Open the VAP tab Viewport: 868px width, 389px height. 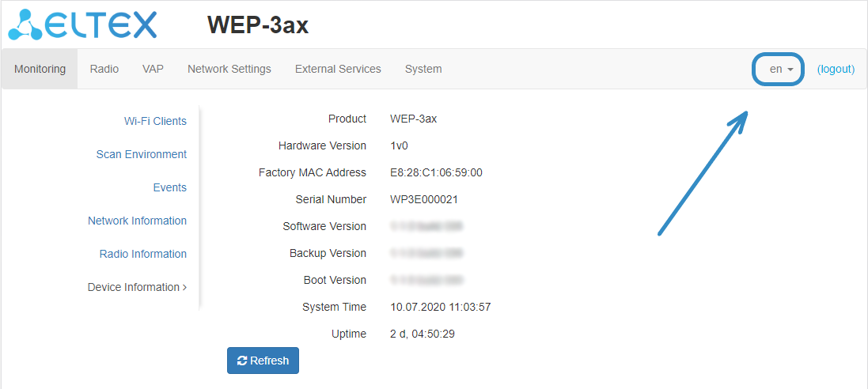[x=153, y=69]
